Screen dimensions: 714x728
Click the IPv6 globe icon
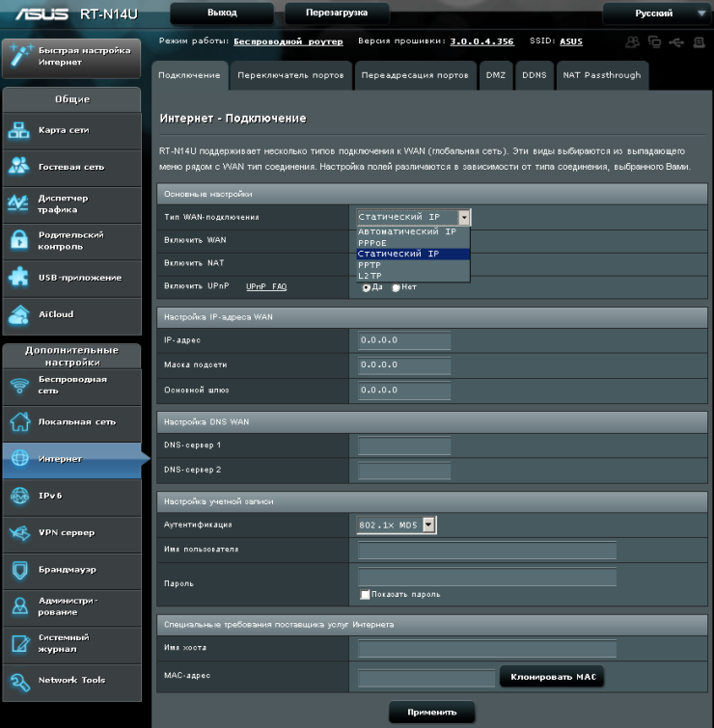(19, 496)
